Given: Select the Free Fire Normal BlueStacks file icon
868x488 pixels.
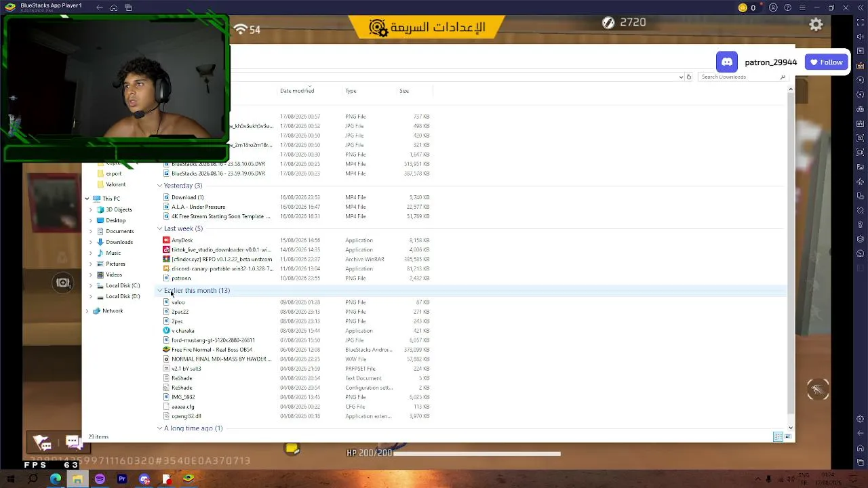Looking at the screenshot, I should (167, 350).
